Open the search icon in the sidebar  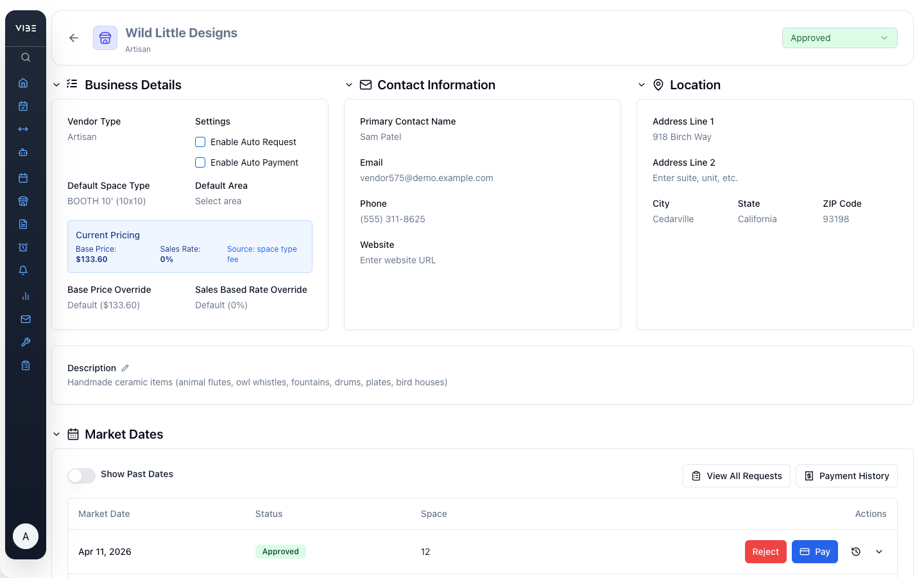(25, 57)
